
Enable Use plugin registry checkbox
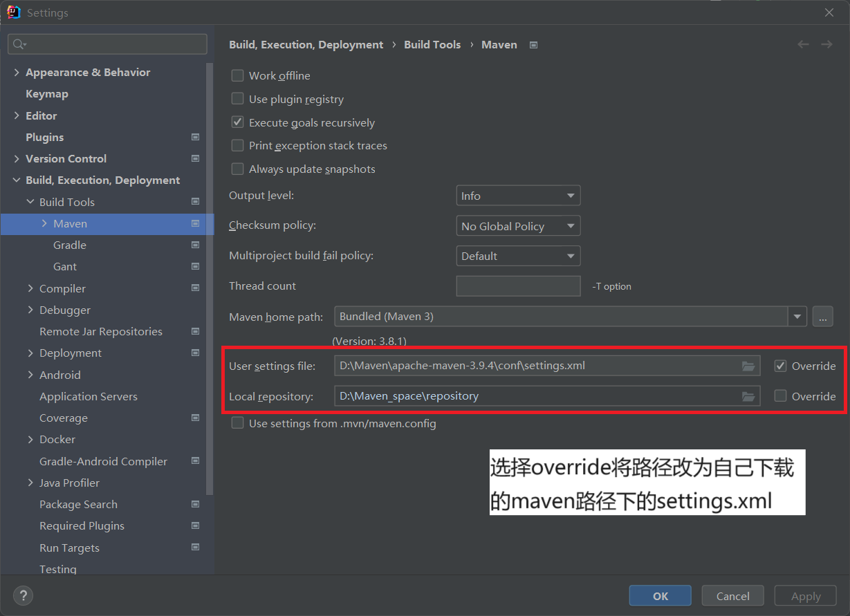point(237,99)
